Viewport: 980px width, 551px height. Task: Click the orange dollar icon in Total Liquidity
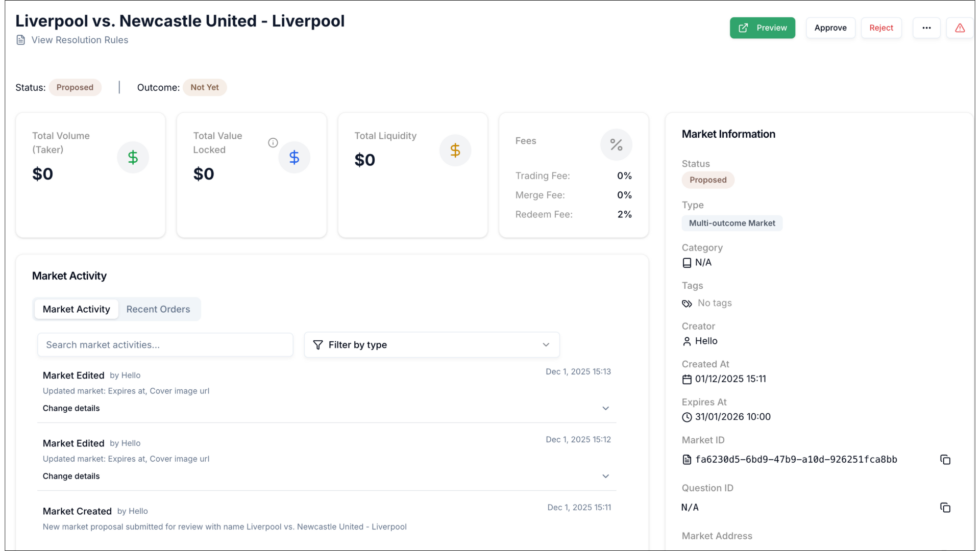click(x=455, y=151)
